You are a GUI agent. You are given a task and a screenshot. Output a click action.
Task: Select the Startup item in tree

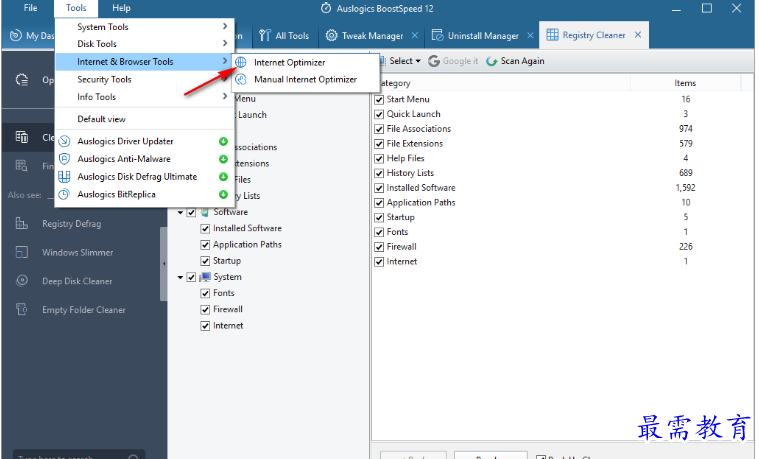[x=227, y=260]
